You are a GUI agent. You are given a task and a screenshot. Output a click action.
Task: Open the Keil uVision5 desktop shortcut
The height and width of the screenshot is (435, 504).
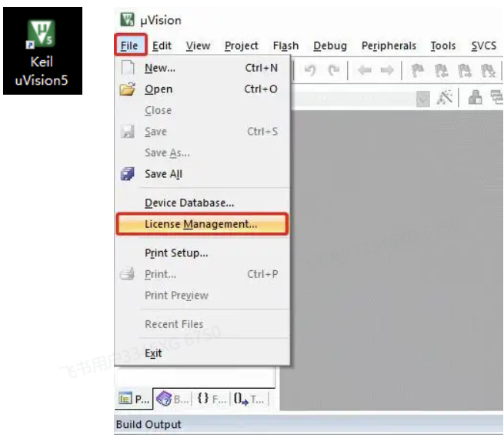coord(42,51)
